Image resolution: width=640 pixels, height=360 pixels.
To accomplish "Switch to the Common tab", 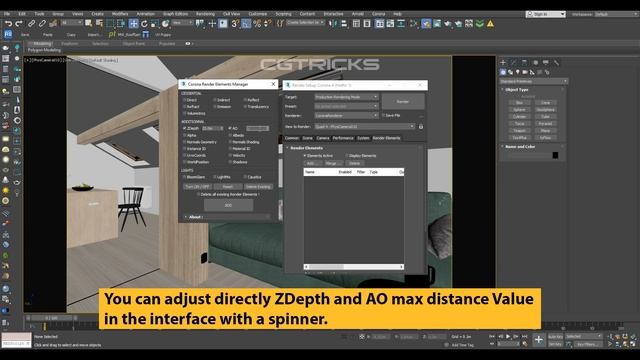I will (291, 138).
